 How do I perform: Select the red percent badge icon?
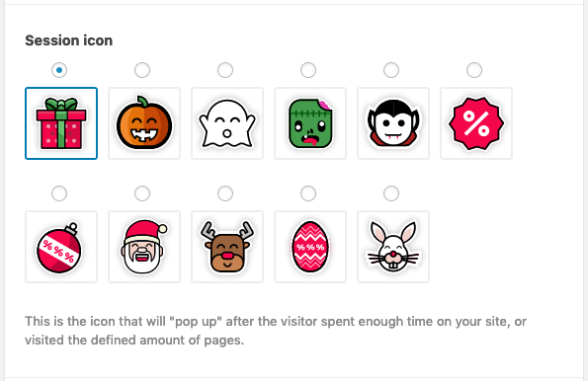[x=476, y=123]
